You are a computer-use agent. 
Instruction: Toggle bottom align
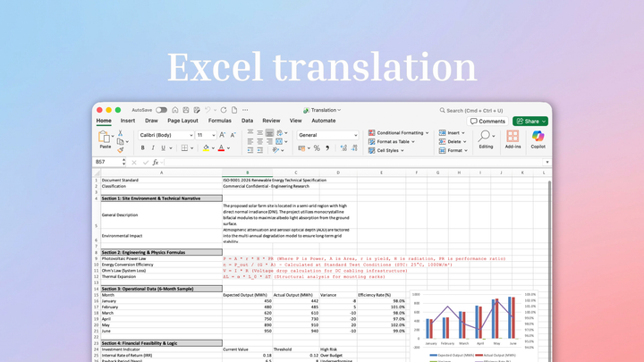pyautogui.click(x=269, y=132)
